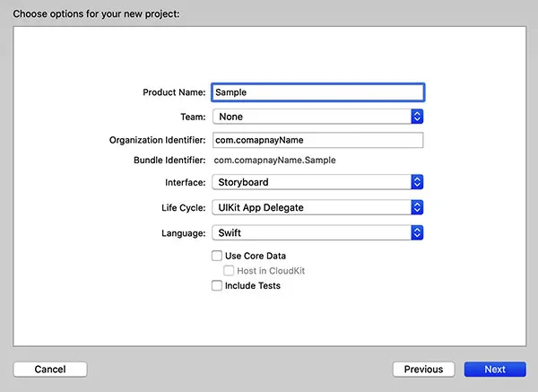538x392 pixels.
Task: Click the blue arrows on Language popup
Action: point(416,232)
